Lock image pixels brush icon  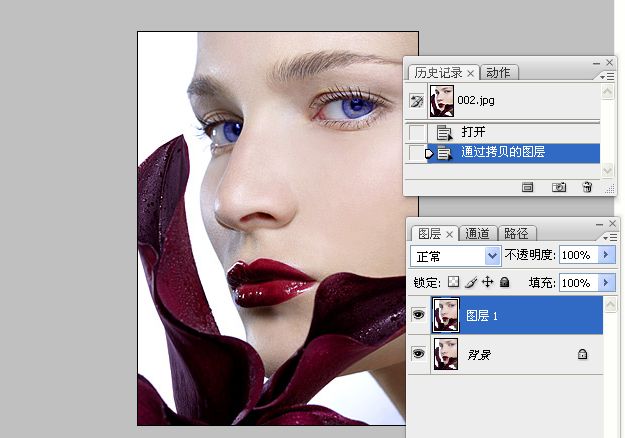[x=471, y=282]
